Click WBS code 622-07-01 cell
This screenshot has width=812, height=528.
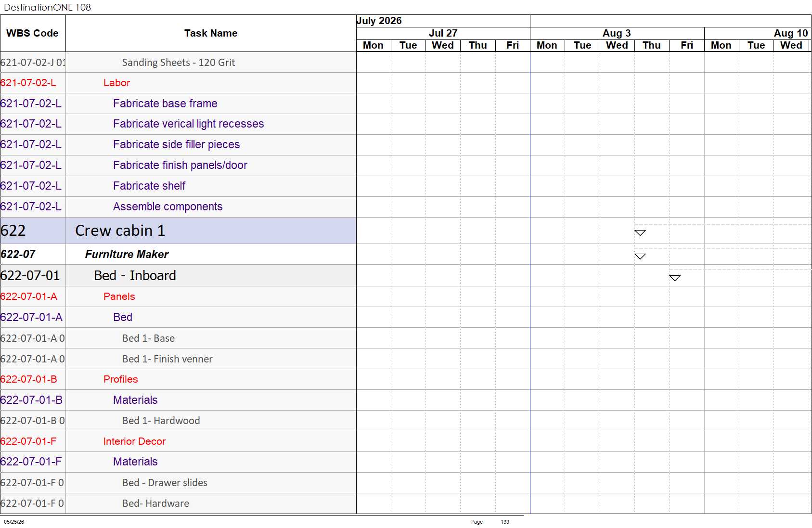tap(33, 275)
